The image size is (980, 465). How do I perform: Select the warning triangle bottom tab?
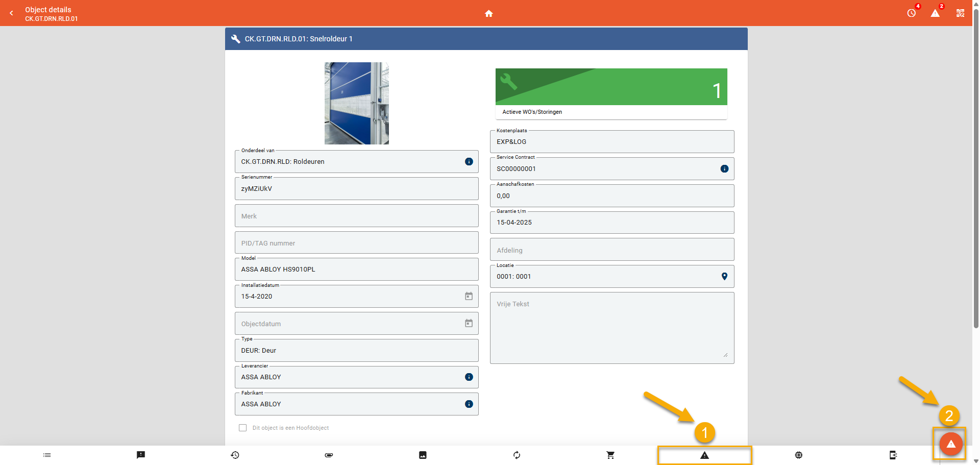pyautogui.click(x=704, y=455)
